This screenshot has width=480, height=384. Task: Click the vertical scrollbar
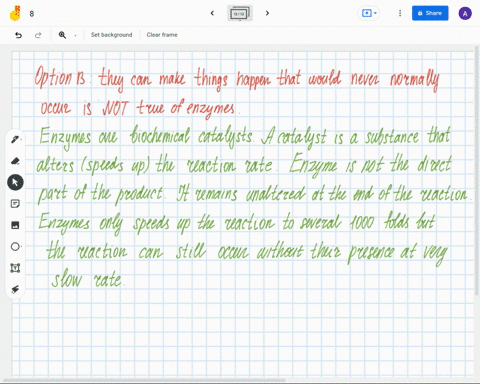click(x=477, y=170)
